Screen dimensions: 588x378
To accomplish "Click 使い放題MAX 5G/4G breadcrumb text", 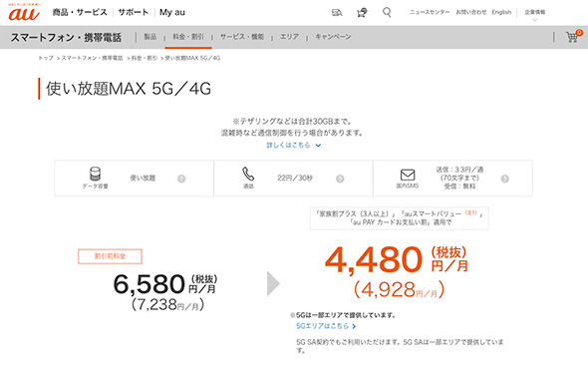I will [x=192, y=58].
